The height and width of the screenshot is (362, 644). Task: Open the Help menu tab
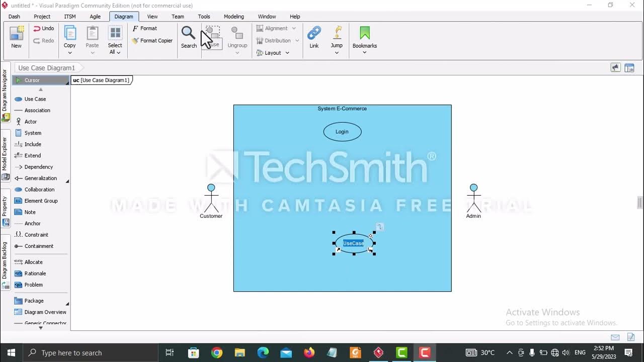coord(295,17)
